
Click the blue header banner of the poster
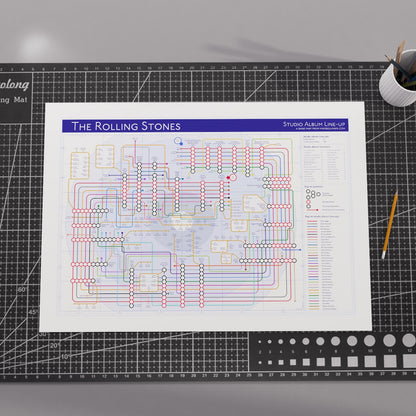tap(205, 126)
